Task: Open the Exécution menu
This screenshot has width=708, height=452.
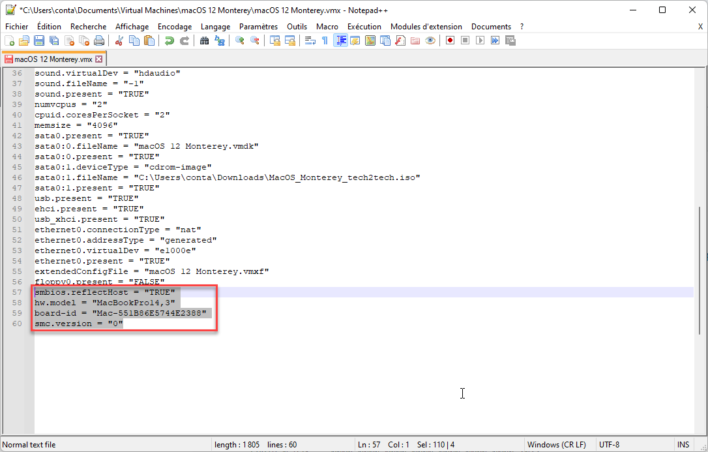Action: pyautogui.click(x=364, y=27)
